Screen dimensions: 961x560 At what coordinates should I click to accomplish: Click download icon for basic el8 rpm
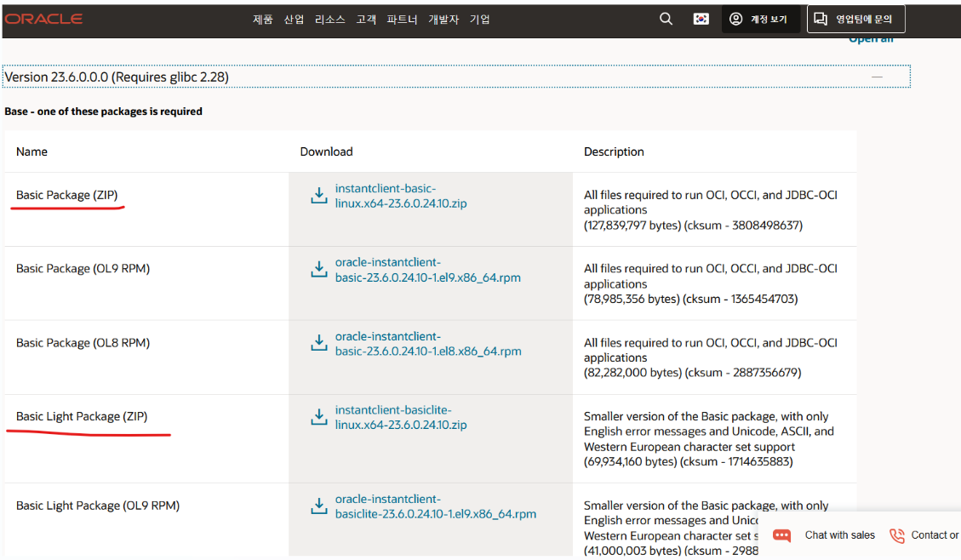point(318,342)
